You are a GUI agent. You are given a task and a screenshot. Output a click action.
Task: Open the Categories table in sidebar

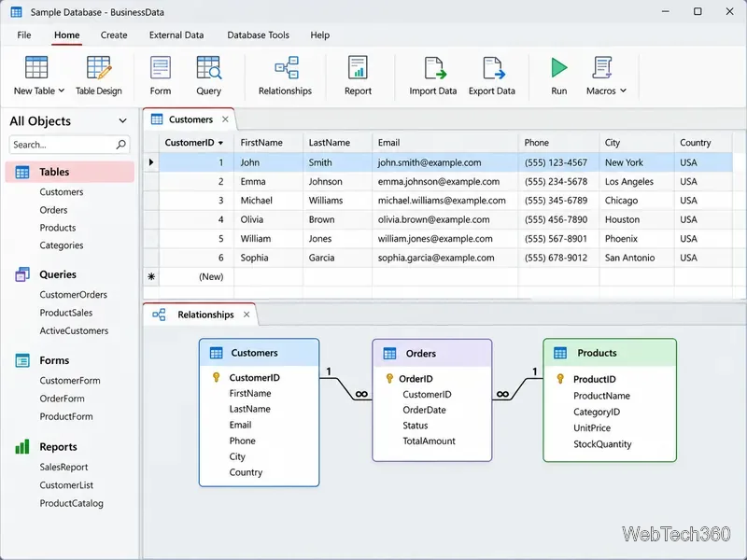point(62,245)
